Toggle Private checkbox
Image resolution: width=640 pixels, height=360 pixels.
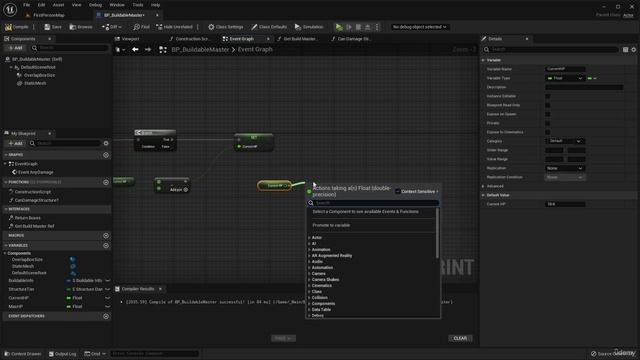pos(548,123)
